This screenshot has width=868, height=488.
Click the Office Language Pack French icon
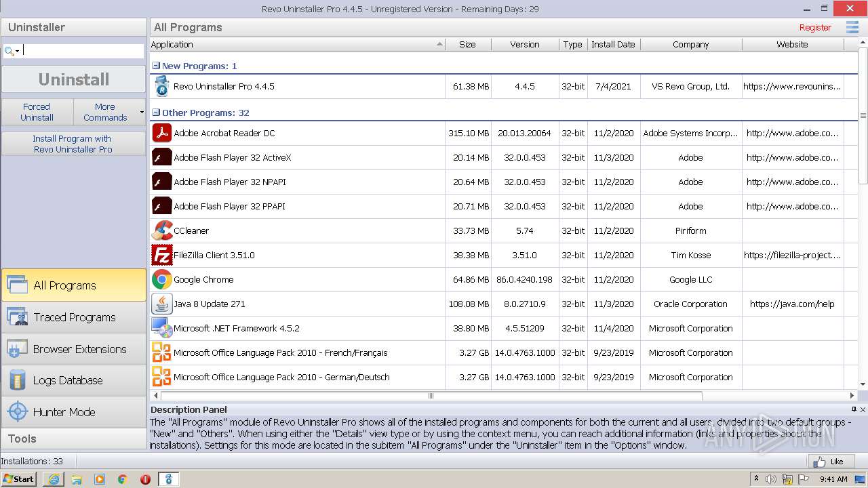pos(161,352)
